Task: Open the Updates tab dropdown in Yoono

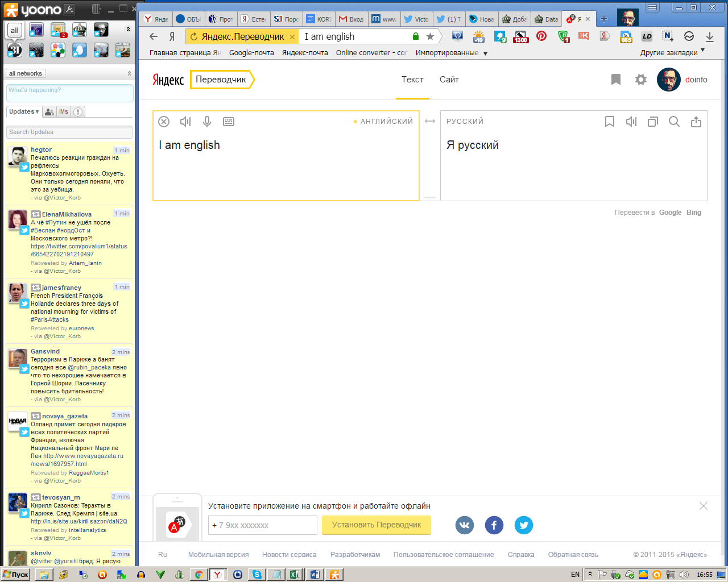Action: 24,111
